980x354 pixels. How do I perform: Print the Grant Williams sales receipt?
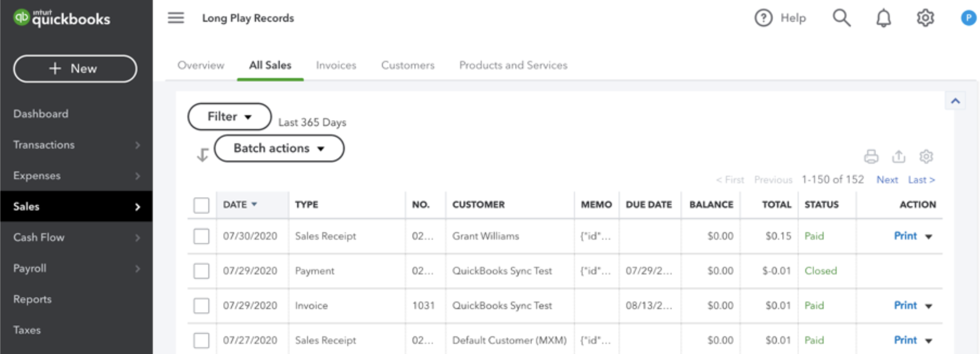(905, 236)
